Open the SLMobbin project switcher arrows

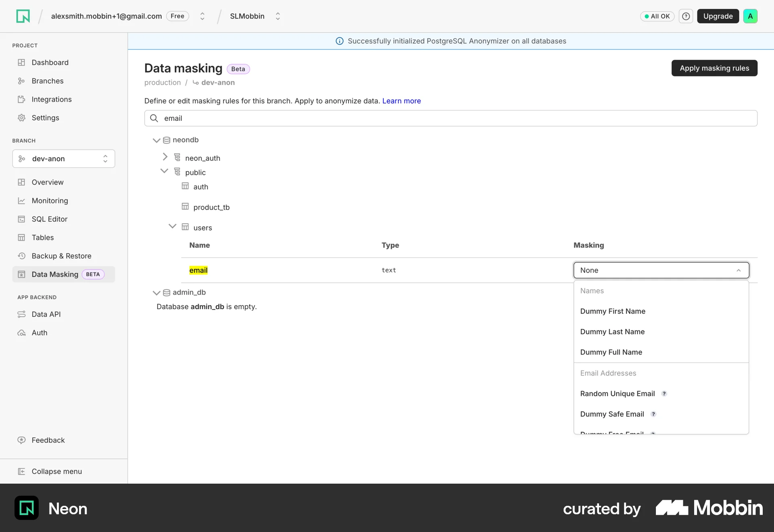[x=278, y=16]
